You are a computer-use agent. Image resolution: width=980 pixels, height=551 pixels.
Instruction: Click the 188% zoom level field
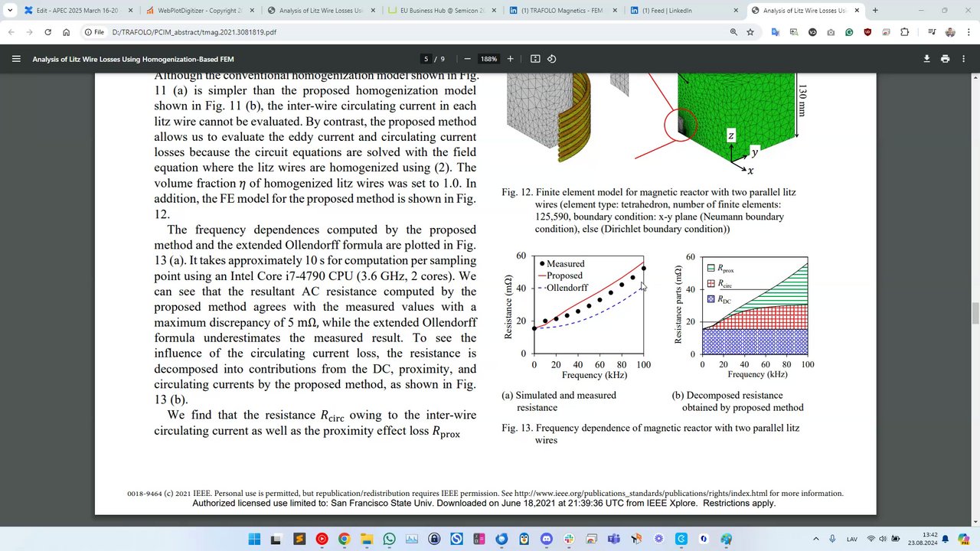tap(488, 59)
